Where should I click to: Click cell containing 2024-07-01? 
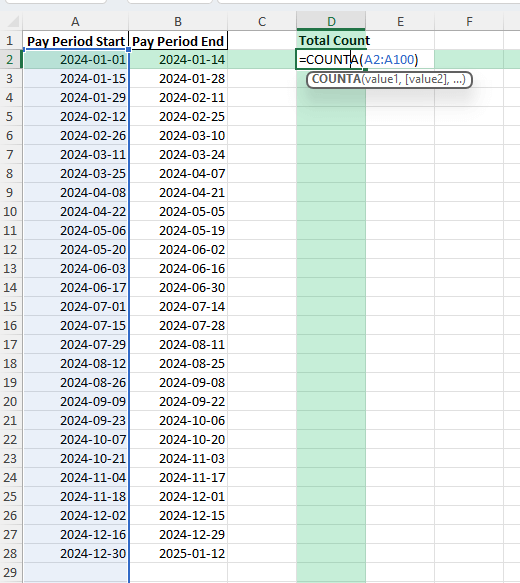(75, 306)
